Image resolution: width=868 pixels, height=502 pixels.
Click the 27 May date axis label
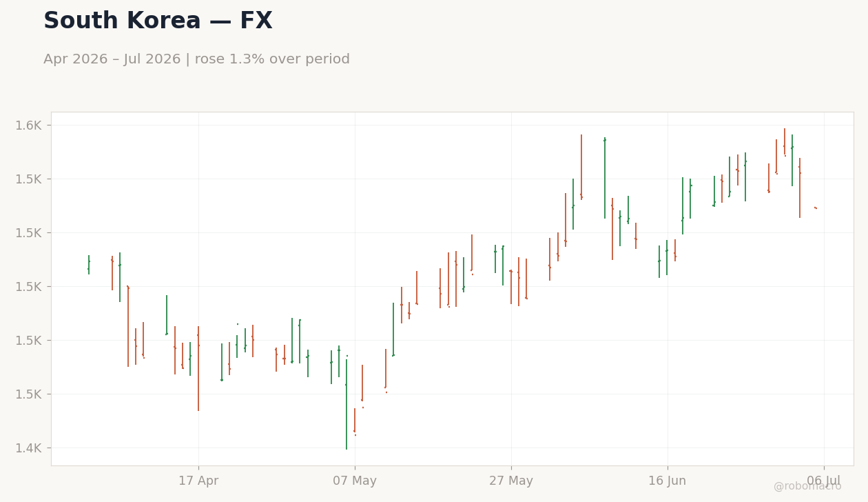511,481
